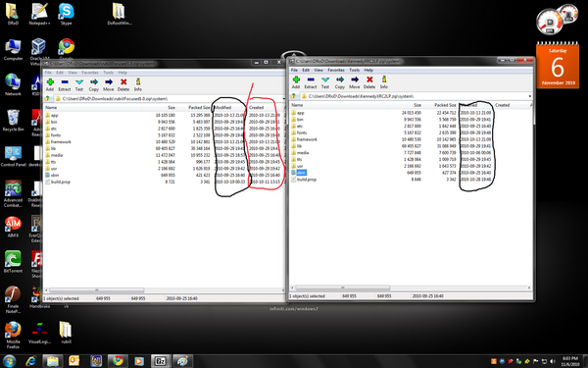The image size is (588, 368).
Task: Open Skype desktop shortcut
Action: 66,14
